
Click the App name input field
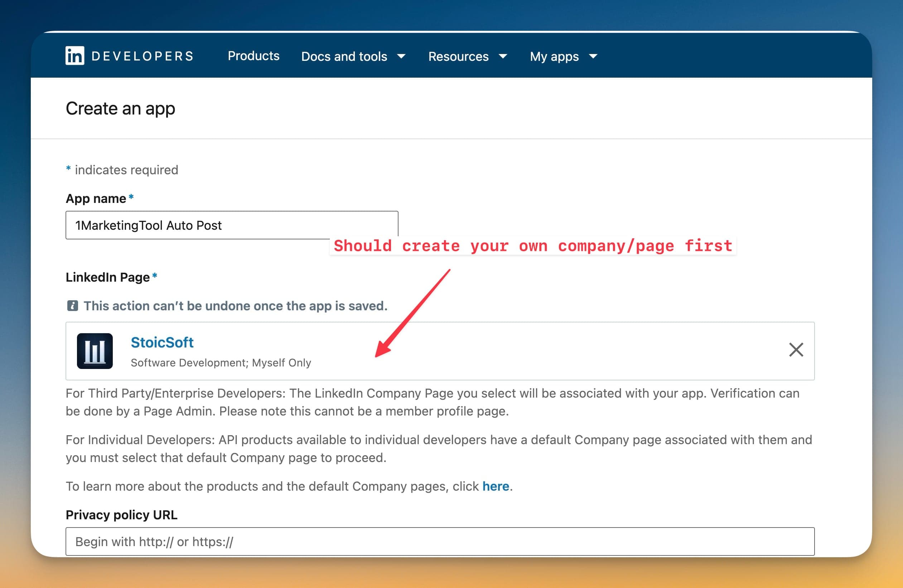[232, 225]
